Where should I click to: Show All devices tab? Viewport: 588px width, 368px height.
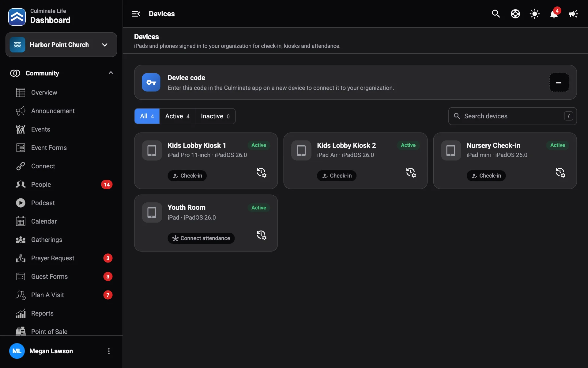coord(147,116)
